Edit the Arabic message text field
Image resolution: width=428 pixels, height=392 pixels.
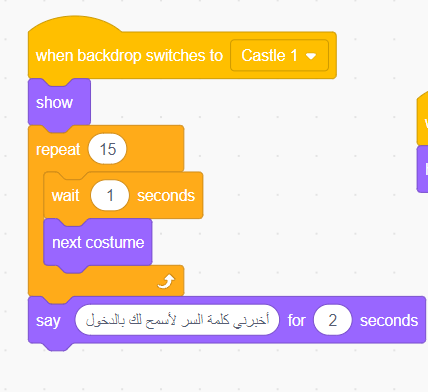click(x=177, y=320)
